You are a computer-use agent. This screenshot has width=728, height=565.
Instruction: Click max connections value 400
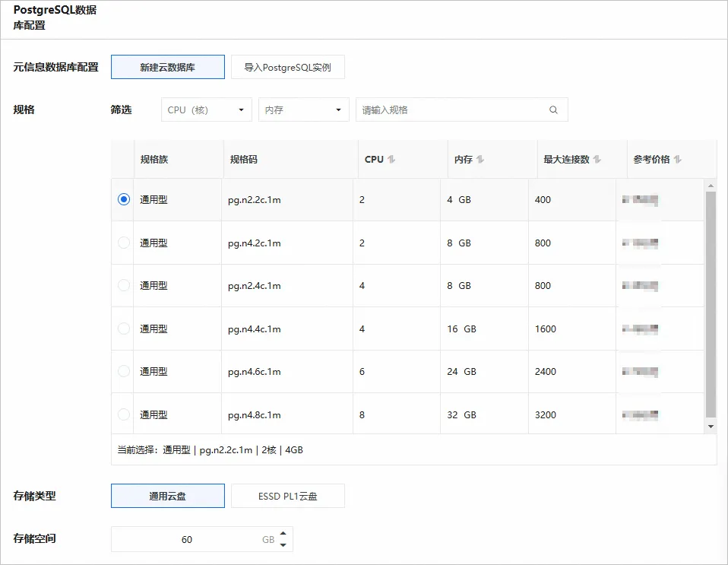coord(543,200)
